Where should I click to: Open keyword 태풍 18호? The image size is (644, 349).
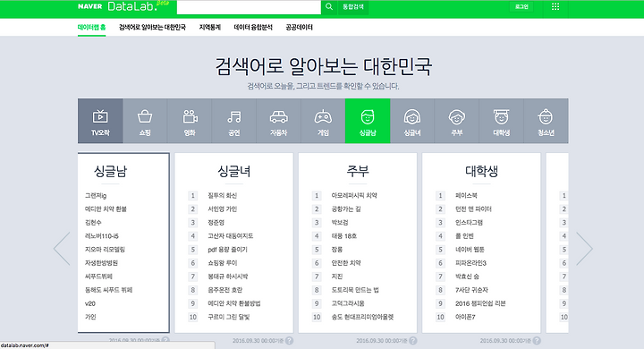point(344,236)
